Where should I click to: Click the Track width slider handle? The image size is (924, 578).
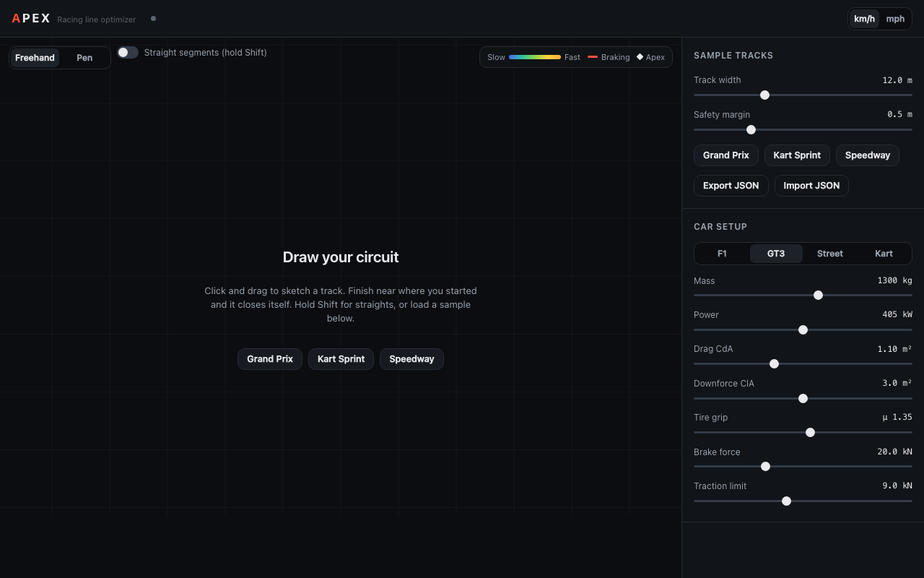[764, 95]
